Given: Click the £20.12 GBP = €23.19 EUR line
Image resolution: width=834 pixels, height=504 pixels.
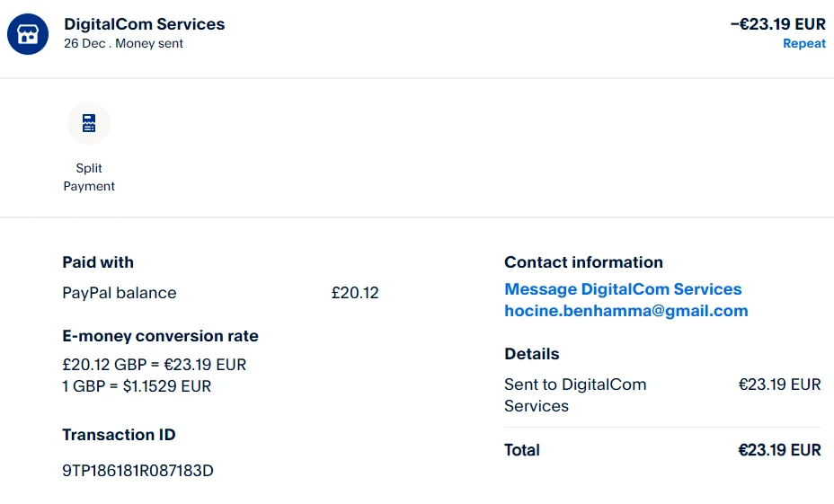Looking at the screenshot, I should (x=154, y=365).
